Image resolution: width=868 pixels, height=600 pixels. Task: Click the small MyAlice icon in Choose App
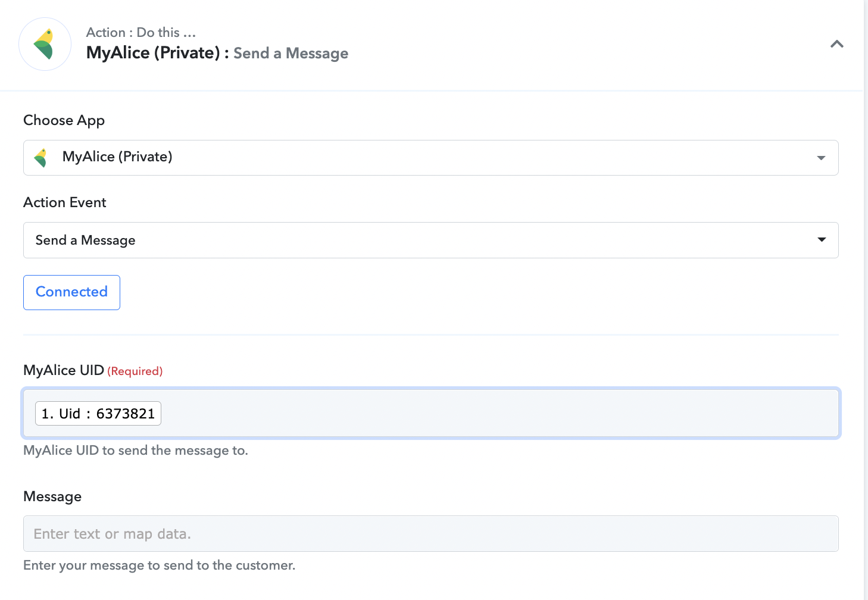[x=41, y=158]
